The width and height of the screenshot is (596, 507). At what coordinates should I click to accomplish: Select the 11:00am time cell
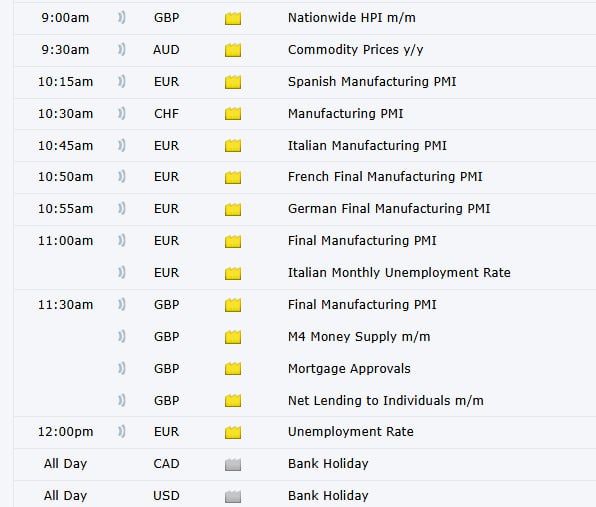coord(65,241)
